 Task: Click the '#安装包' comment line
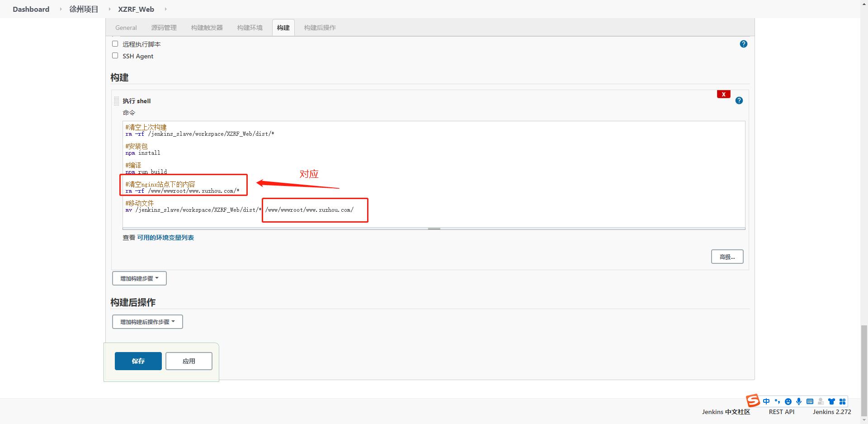(137, 146)
